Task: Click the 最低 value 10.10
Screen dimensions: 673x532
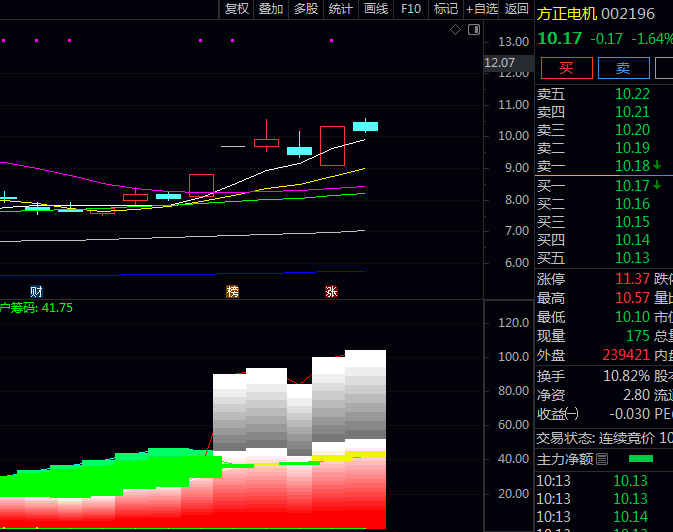Action: [633, 317]
